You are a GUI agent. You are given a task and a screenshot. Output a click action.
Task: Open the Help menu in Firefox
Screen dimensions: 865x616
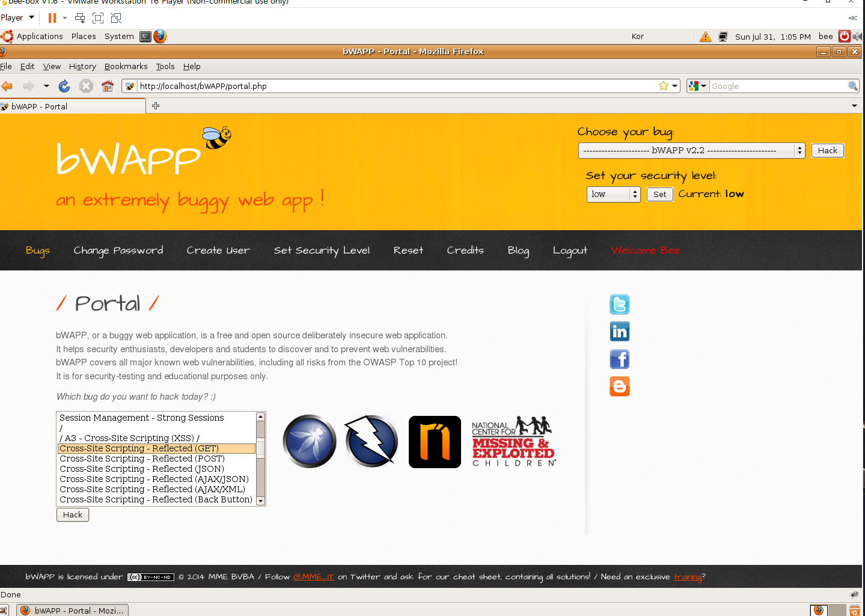tap(192, 66)
